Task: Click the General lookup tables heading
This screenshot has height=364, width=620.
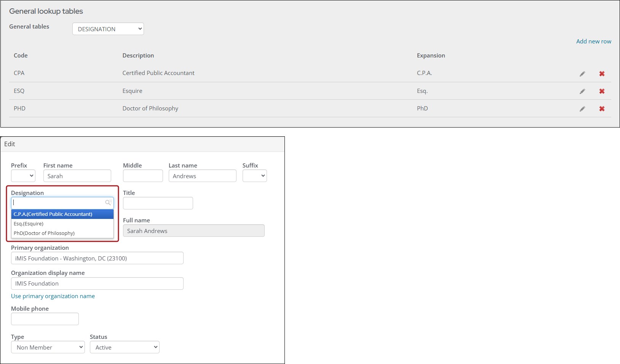Action: [x=46, y=11]
